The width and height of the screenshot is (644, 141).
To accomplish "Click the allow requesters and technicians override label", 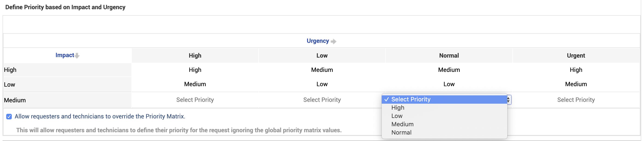I will click(100, 117).
